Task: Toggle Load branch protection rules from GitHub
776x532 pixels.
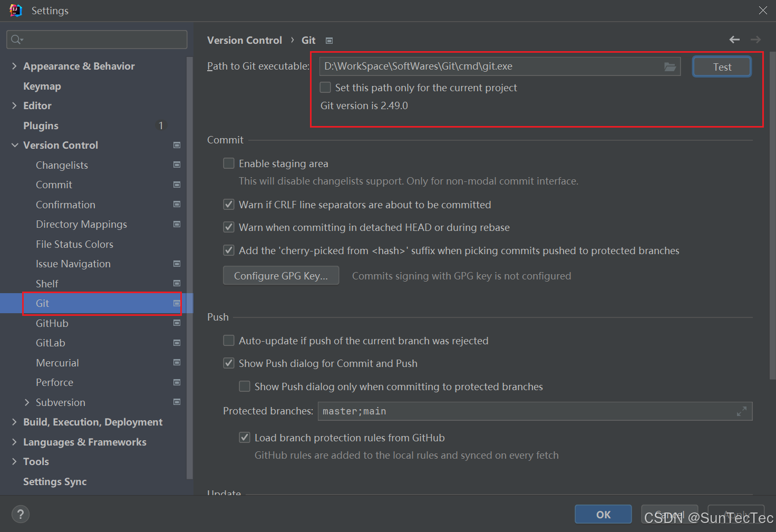Action: (245, 438)
